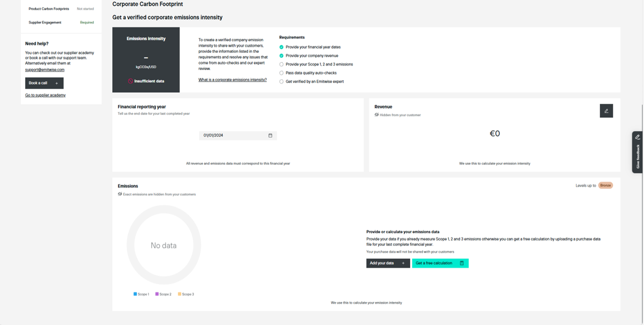
Task: Click hidden-eye icon under Revenue heading
Action: pos(376,115)
